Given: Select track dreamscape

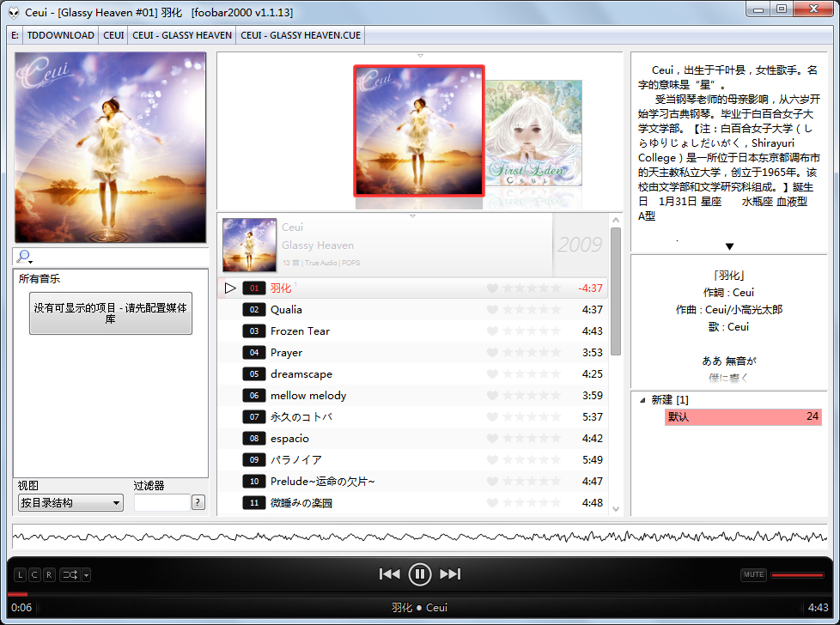Looking at the screenshot, I should click(x=413, y=373).
